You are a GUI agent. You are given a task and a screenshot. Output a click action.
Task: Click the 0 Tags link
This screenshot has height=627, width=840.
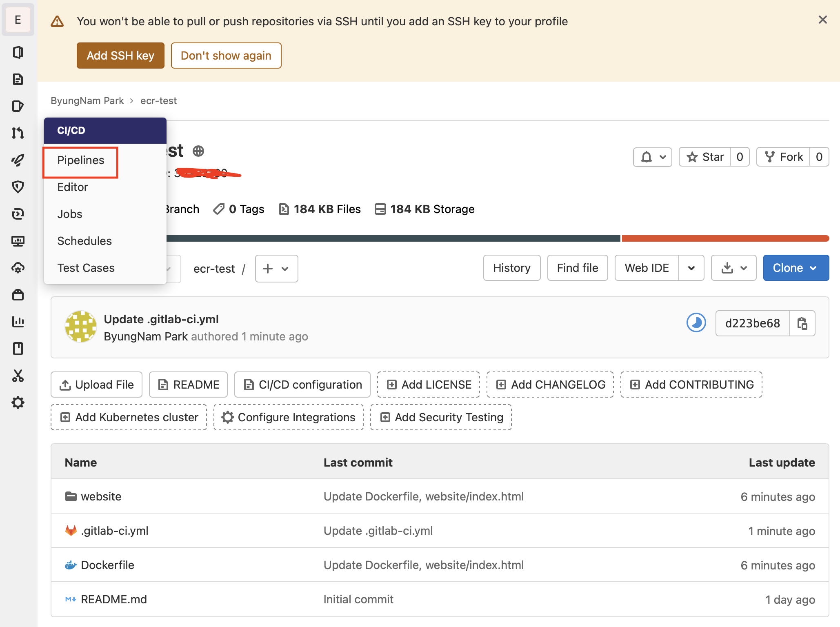pyautogui.click(x=239, y=209)
